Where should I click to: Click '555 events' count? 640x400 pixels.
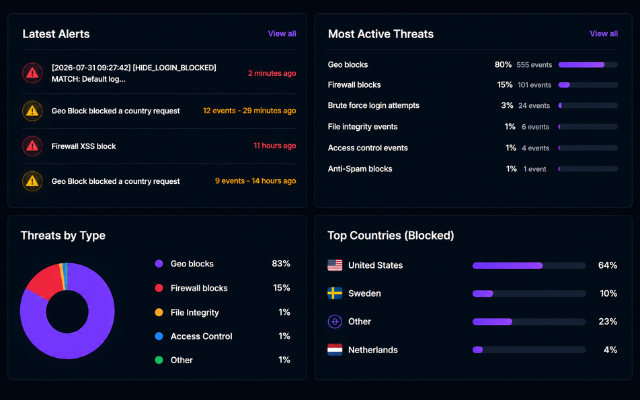pyautogui.click(x=534, y=65)
